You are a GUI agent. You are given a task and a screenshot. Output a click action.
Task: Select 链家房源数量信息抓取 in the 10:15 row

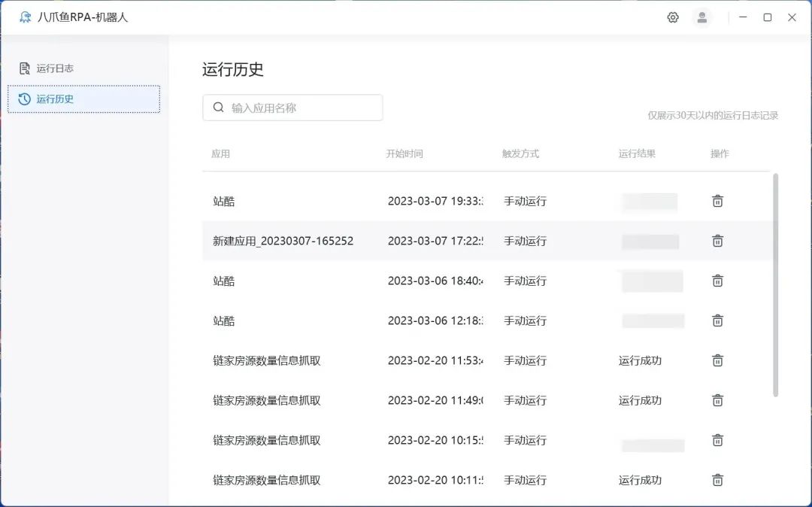pos(267,440)
